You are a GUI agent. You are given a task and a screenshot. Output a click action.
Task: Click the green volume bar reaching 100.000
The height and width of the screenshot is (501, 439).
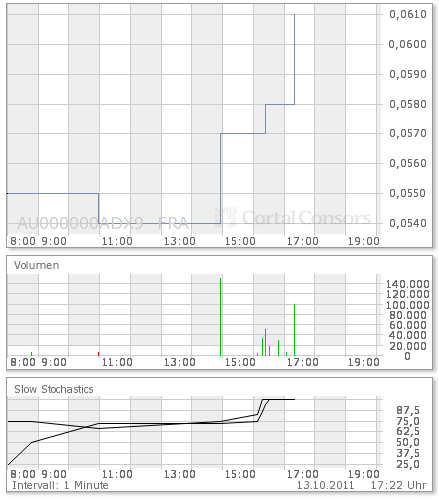pos(294,330)
